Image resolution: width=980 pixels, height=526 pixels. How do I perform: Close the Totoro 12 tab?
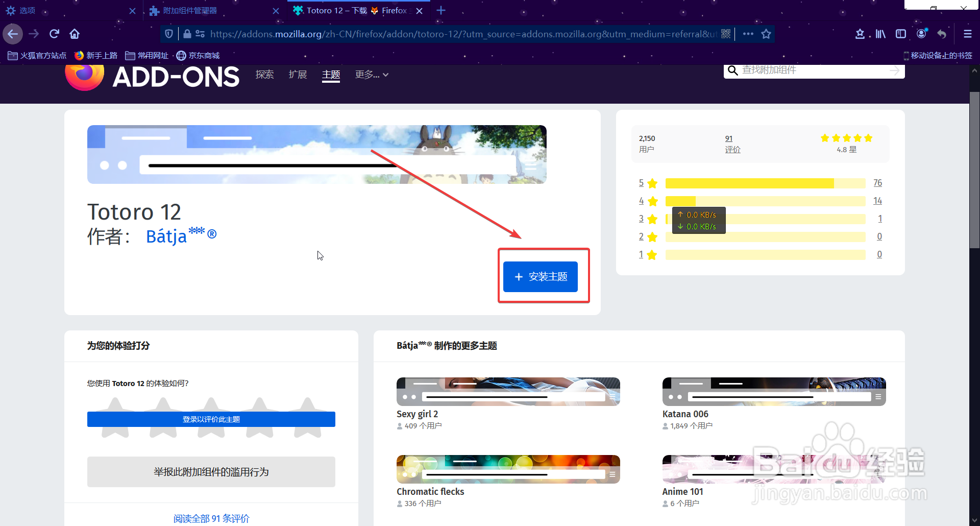click(x=419, y=11)
